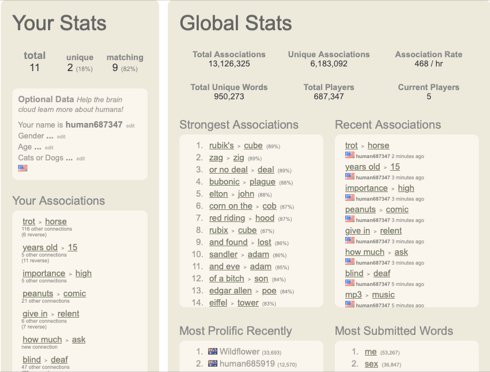
Task: Open the word tower in Strongest Associations
Action: pos(248,303)
